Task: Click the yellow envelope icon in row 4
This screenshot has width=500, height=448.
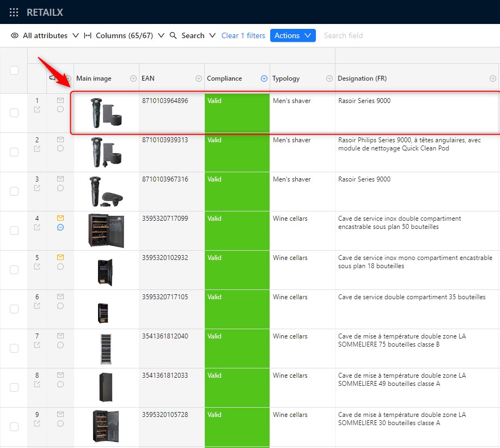Action: [x=60, y=218]
